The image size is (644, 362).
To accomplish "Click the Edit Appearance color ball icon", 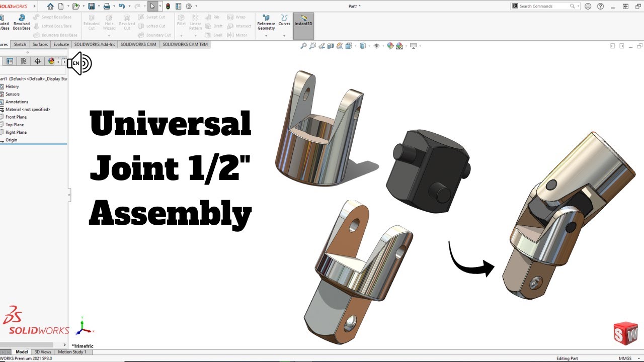I will (390, 46).
